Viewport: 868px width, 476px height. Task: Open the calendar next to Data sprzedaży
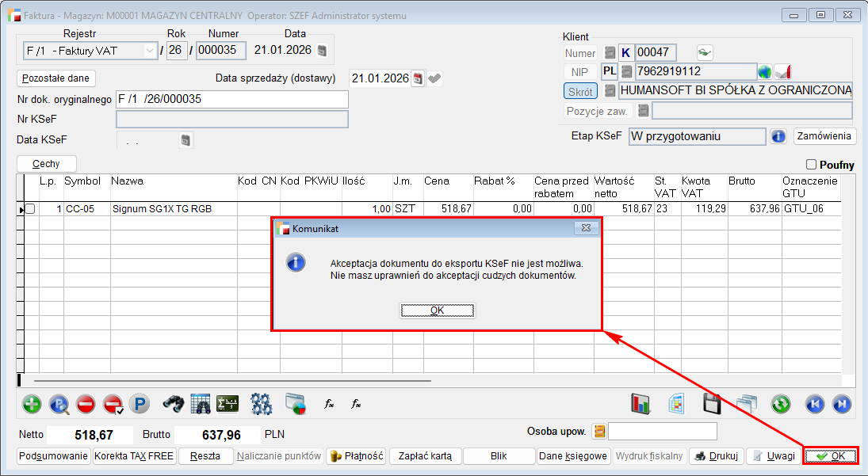coord(418,78)
